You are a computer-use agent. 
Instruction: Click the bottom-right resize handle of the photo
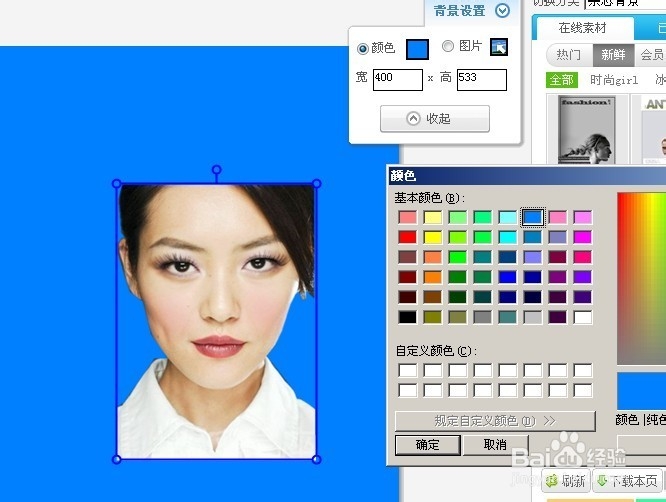click(316, 459)
